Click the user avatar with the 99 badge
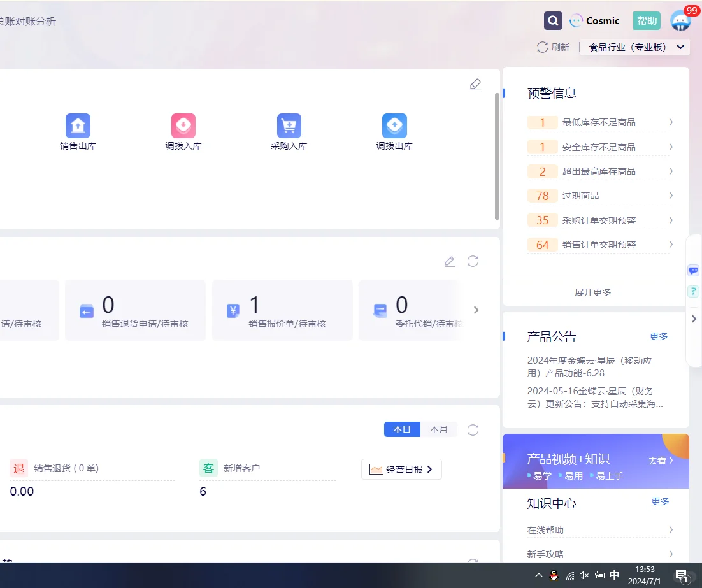The image size is (702, 588). (x=680, y=20)
